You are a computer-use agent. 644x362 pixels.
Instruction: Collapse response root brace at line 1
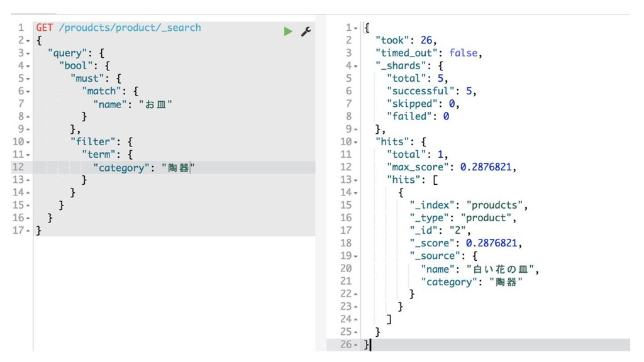pyautogui.click(x=356, y=28)
